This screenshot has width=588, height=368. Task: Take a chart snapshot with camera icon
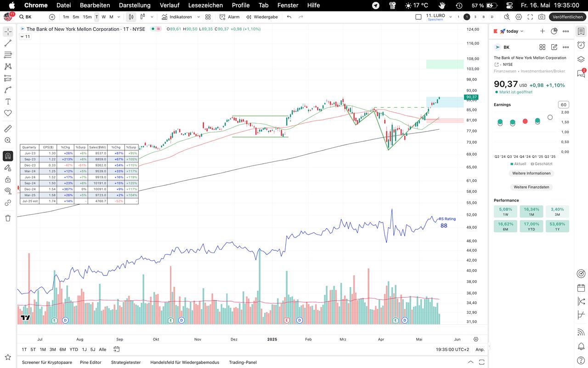coord(542,17)
